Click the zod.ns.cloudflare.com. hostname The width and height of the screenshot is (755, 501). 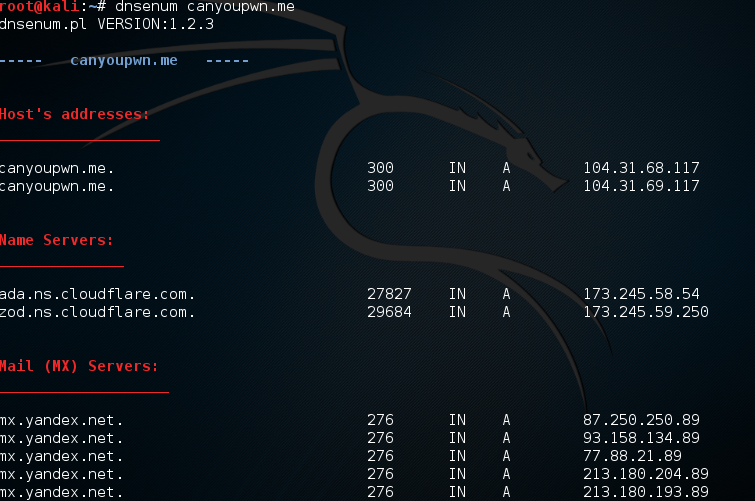(97, 312)
